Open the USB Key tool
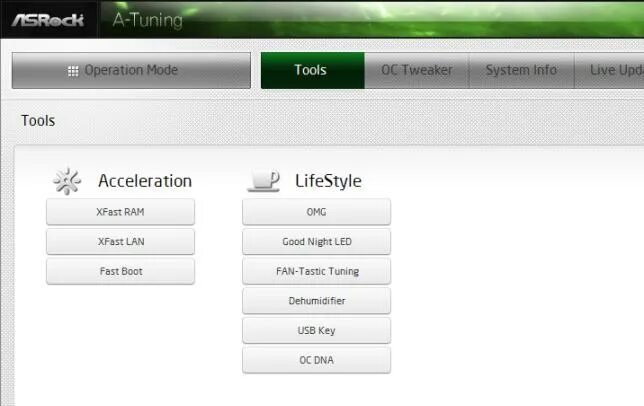 point(316,330)
